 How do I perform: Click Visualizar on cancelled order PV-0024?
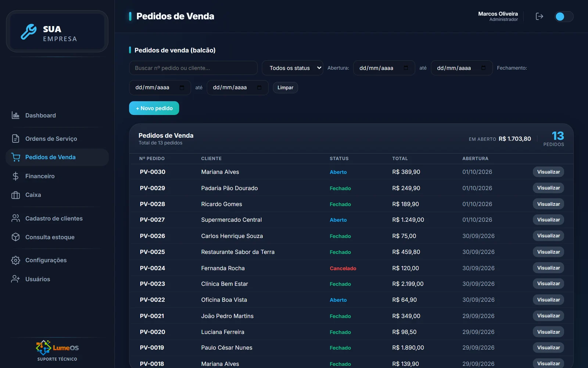pos(548,268)
